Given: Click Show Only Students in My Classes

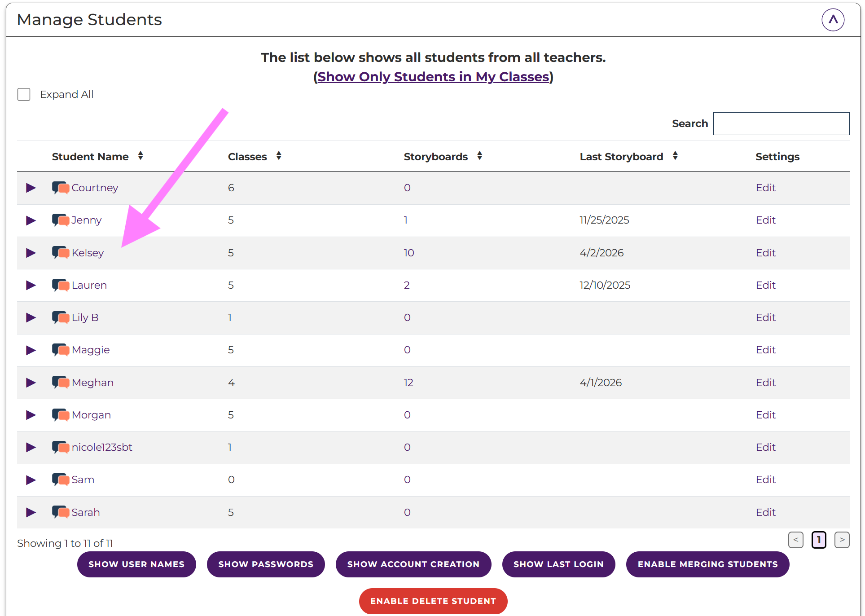Looking at the screenshot, I should 433,77.
